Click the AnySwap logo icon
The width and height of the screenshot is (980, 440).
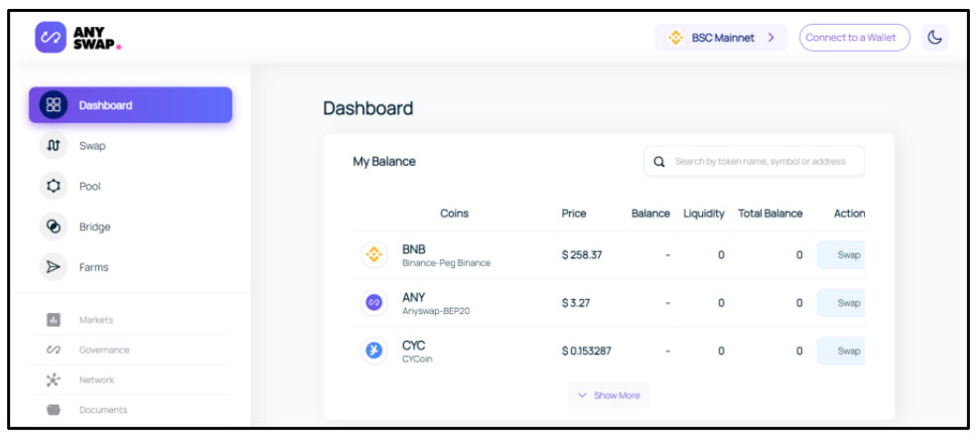(x=50, y=38)
